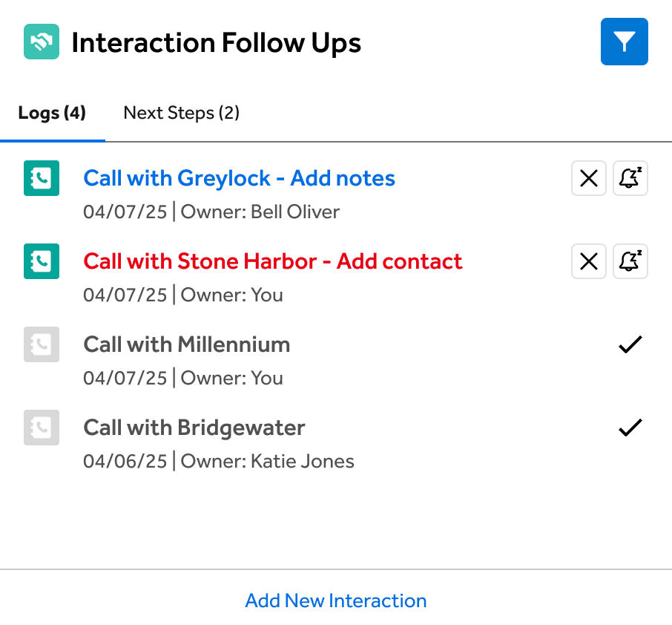Screen dimensions: 672x625
Task: Switch to the Logs (4) tab
Action: [x=52, y=113]
